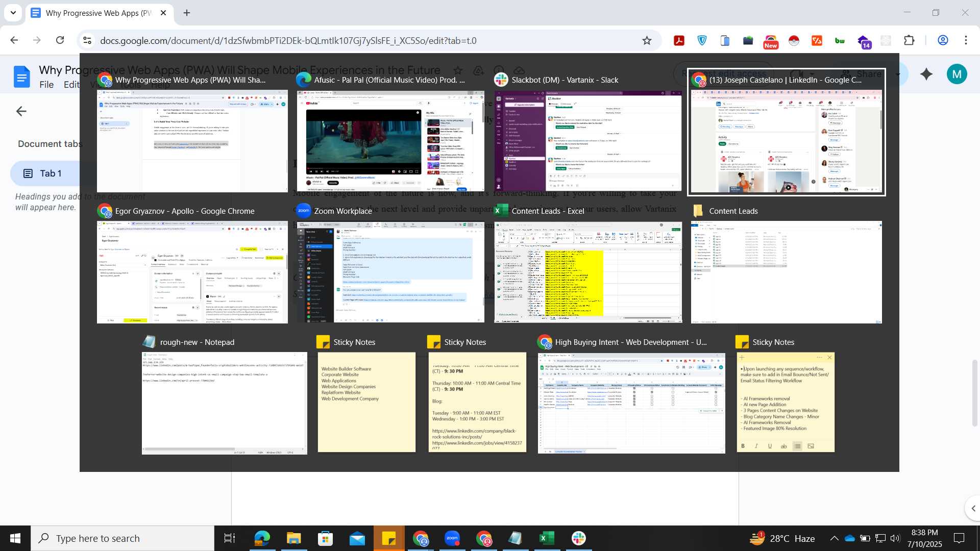Show hidden system tray icons
This screenshot has width=980, height=551.
[834, 538]
